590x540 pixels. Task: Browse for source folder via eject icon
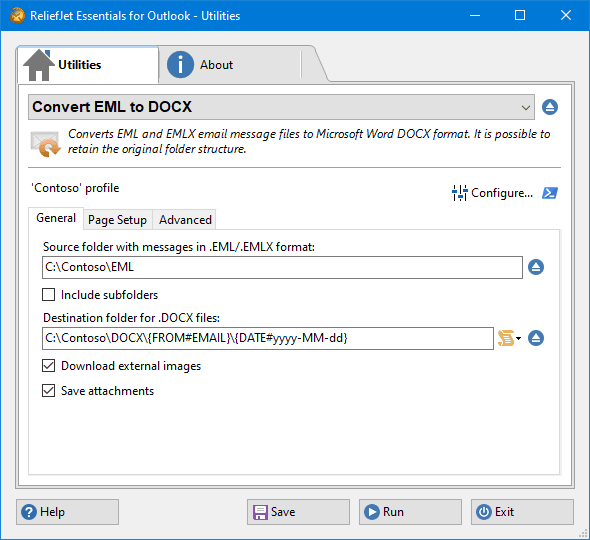coord(535,267)
